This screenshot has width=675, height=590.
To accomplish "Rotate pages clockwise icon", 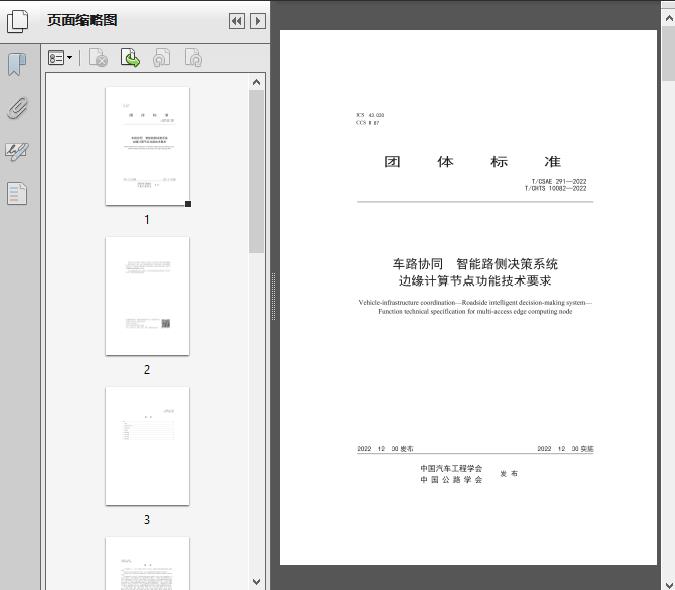I will tap(193, 58).
